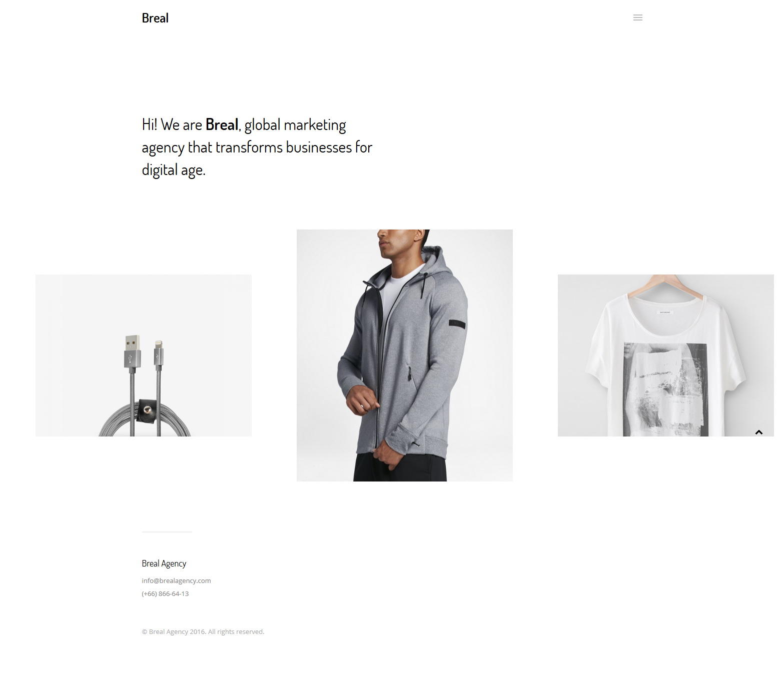Click the copyright notice text in footer
This screenshot has width=784, height=688.
pyautogui.click(x=203, y=631)
